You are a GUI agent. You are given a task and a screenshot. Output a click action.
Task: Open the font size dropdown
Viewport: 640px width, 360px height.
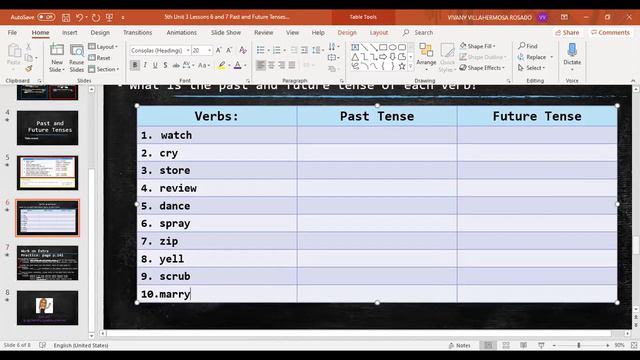210,50
